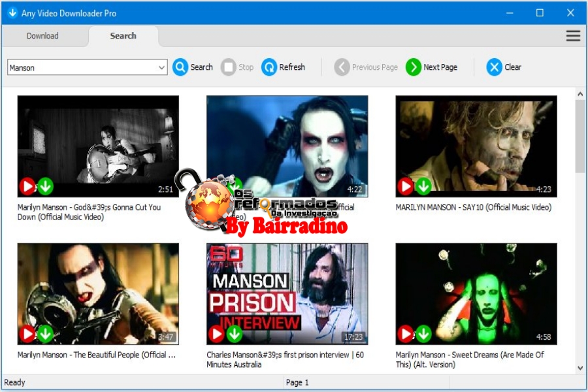The width and height of the screenshot is (588, 392).
Task: Click the Previous Page button label
Action: [x=374, y=67]
